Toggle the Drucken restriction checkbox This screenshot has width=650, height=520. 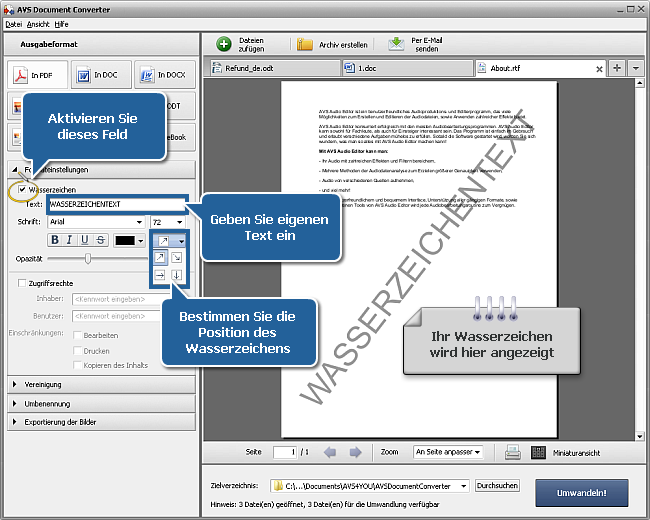(77, 351)
